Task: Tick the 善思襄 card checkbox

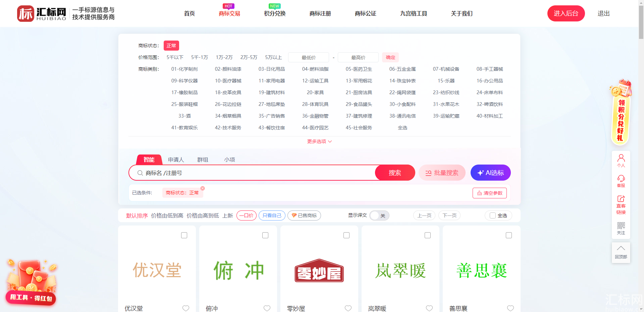Action: pos(509,235)
